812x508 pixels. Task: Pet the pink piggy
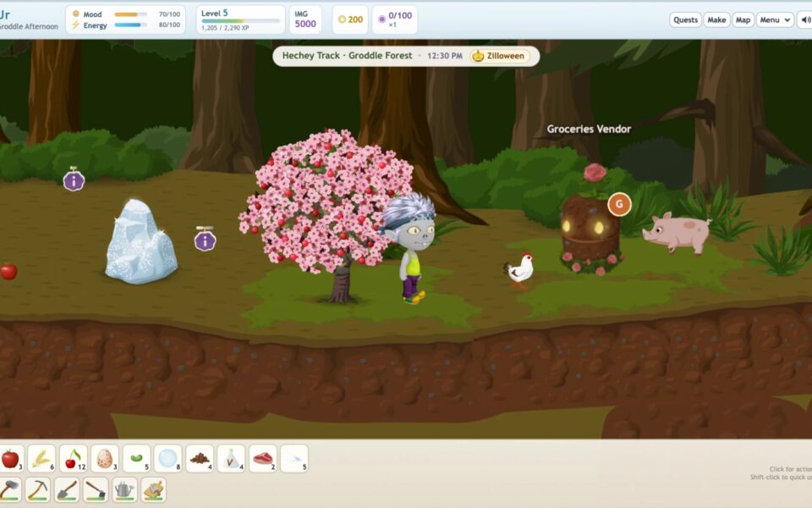(677, 233)
